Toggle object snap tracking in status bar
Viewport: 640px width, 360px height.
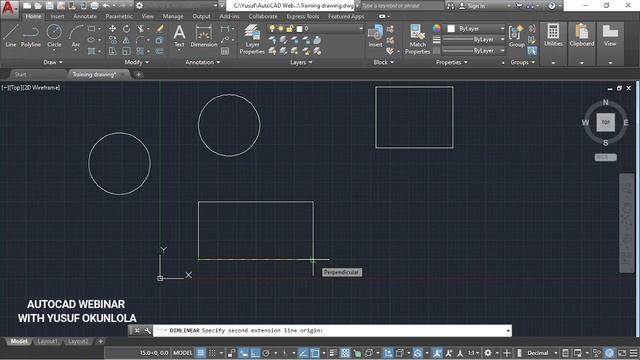303,353
